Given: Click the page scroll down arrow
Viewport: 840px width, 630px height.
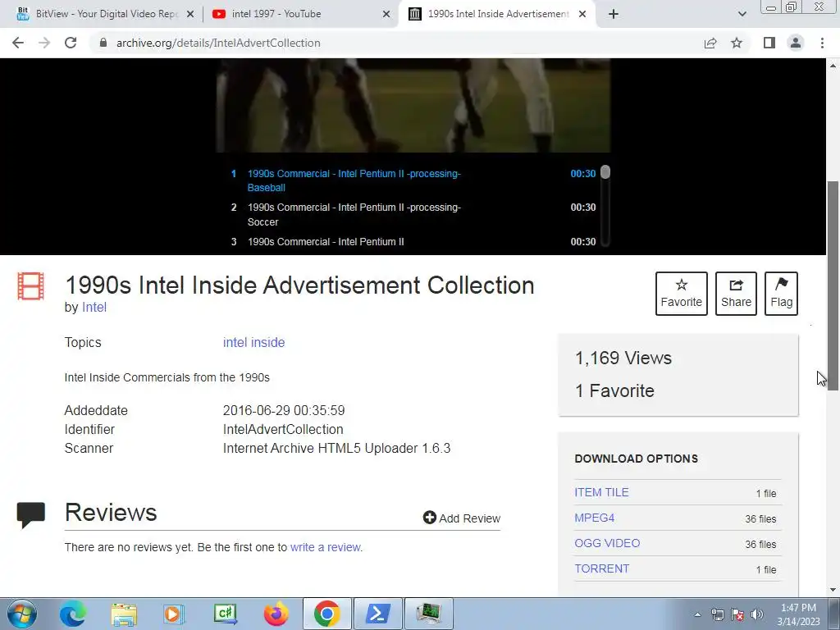Looking at the screenshot, I should pyautogui.click(x=833, y=590).
